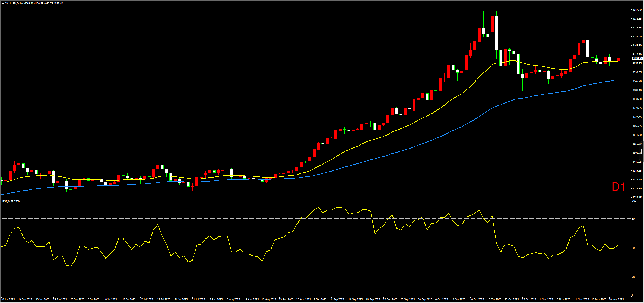This screenshot has width=644, height=303.
Task: Click the RSI 80 level label
Action: pyautogui.click(x=633, y=219)
